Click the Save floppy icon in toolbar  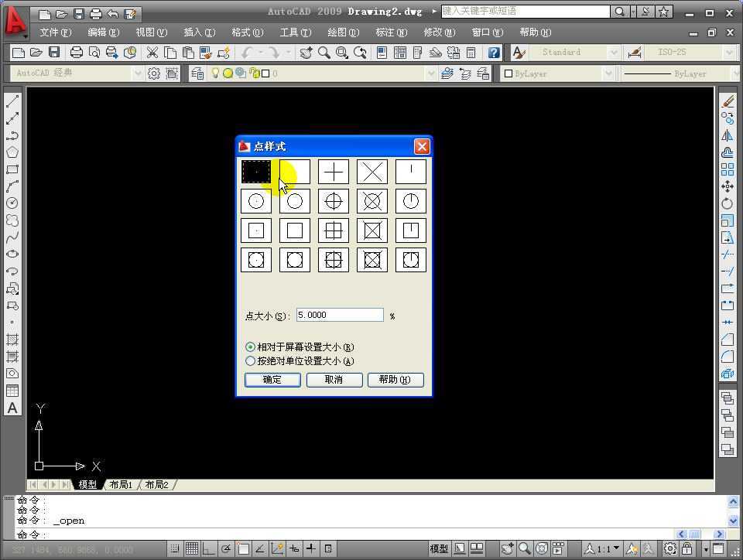click(54, 52)
